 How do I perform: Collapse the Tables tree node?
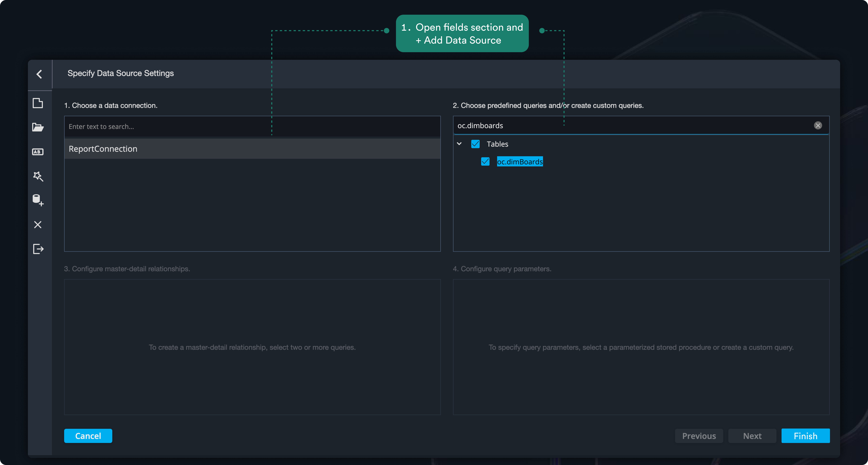click(x=459, y=144)
